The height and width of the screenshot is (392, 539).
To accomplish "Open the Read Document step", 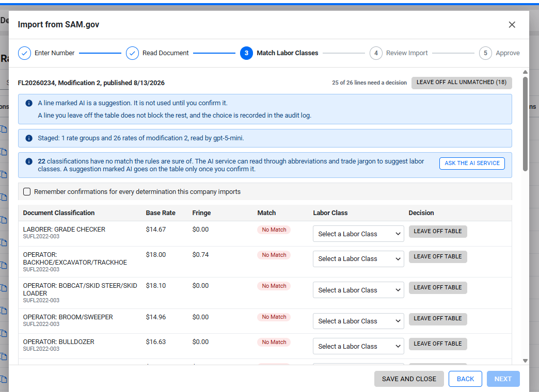I will (165, 53).
